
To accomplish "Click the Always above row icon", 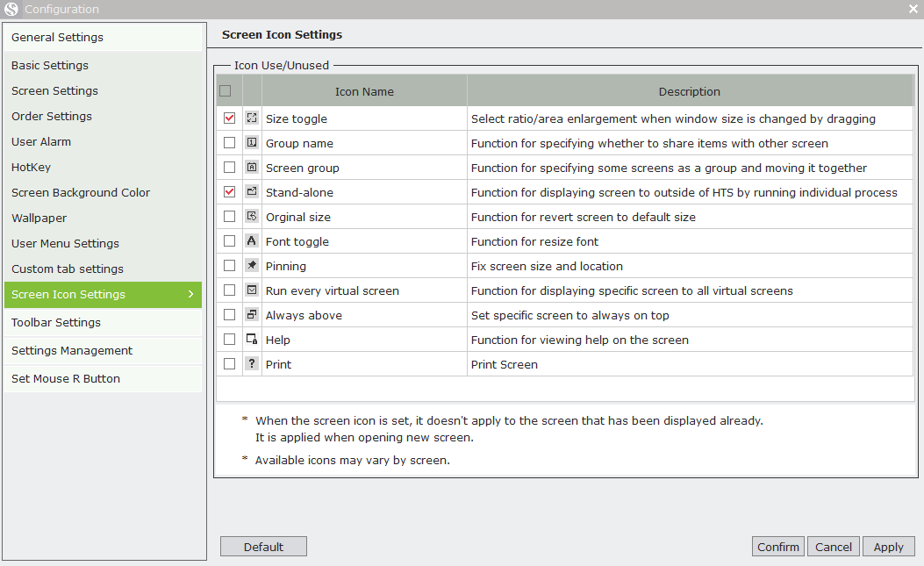I will click(x=252, y=314).
